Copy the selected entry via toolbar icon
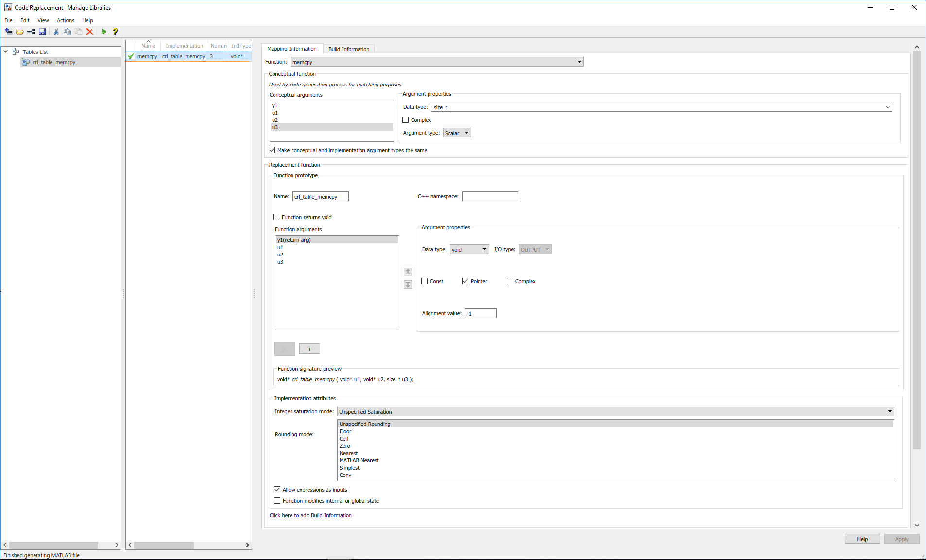The width and height of the screenshot is (926, 560). (68, 32)
